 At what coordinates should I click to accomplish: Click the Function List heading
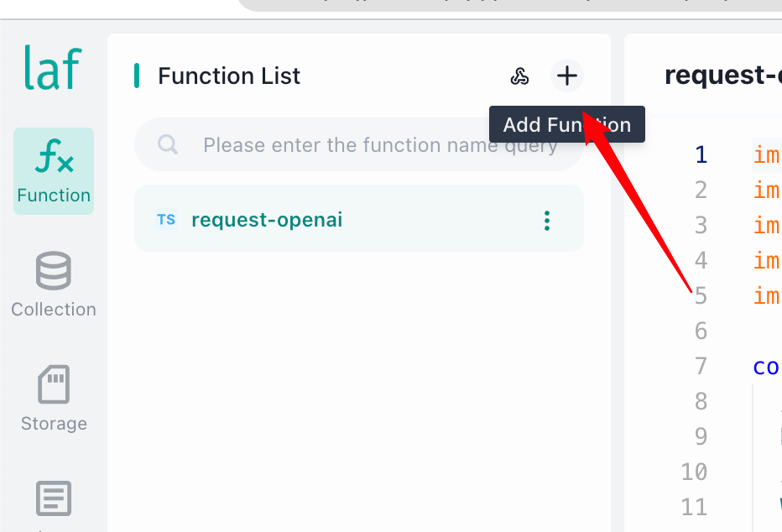pyautogui.click(x=229, y=76)
